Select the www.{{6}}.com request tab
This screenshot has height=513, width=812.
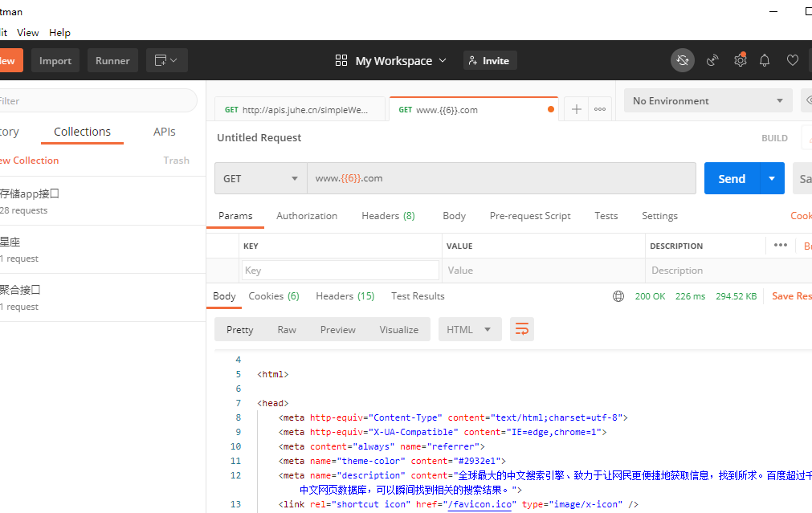(x=474, y=109)
